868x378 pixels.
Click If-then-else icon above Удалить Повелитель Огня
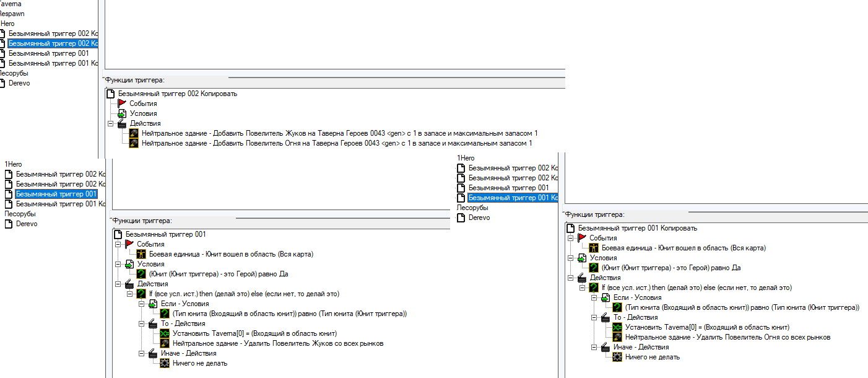[594, 288]
